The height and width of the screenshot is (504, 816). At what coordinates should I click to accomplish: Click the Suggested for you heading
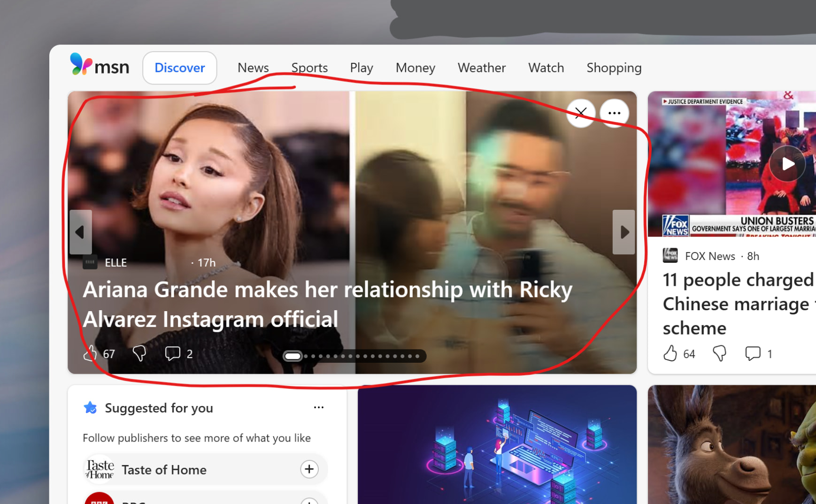tap(159, 408)
